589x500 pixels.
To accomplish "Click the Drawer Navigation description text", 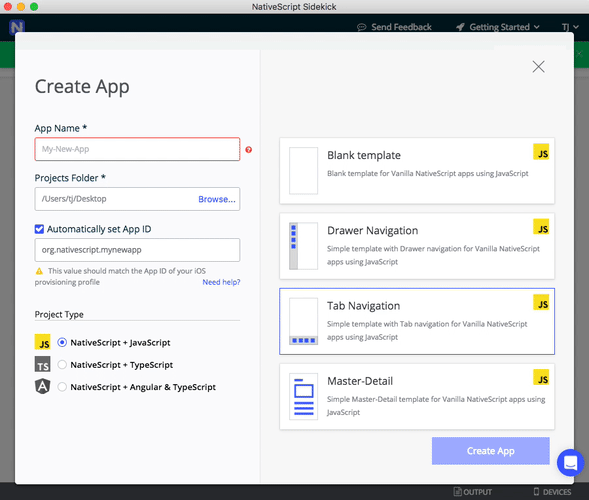I will (x=433, y=255).
